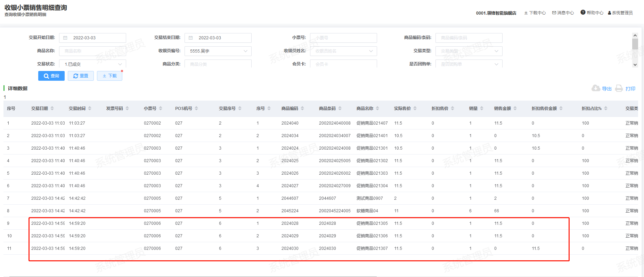Click the printer icon

tap(619, 88)
